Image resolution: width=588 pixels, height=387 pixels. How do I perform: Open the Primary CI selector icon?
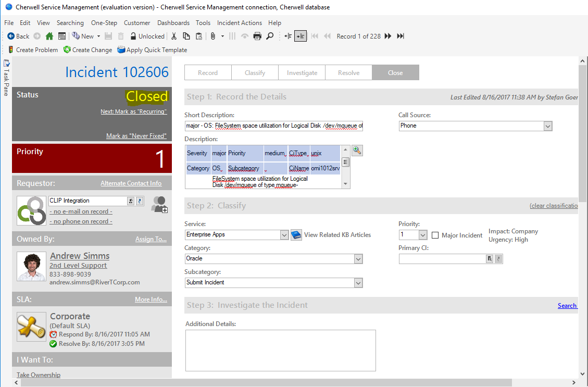(490, 259)
